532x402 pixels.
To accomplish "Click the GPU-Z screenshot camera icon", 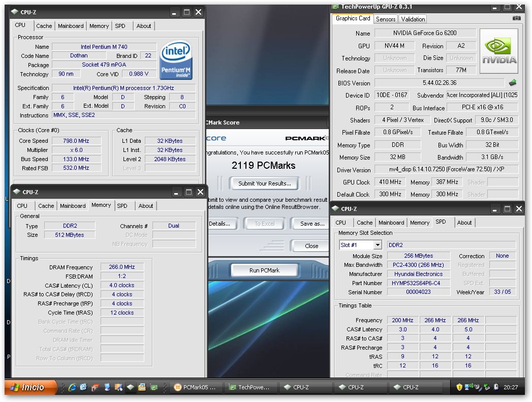I will (x=516, y=18).
